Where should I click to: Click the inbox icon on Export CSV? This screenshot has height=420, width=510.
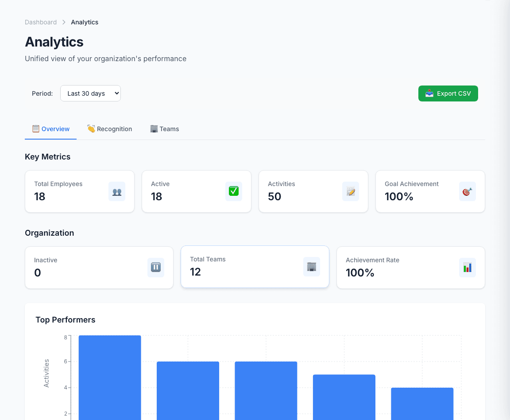tap(429, 93)
